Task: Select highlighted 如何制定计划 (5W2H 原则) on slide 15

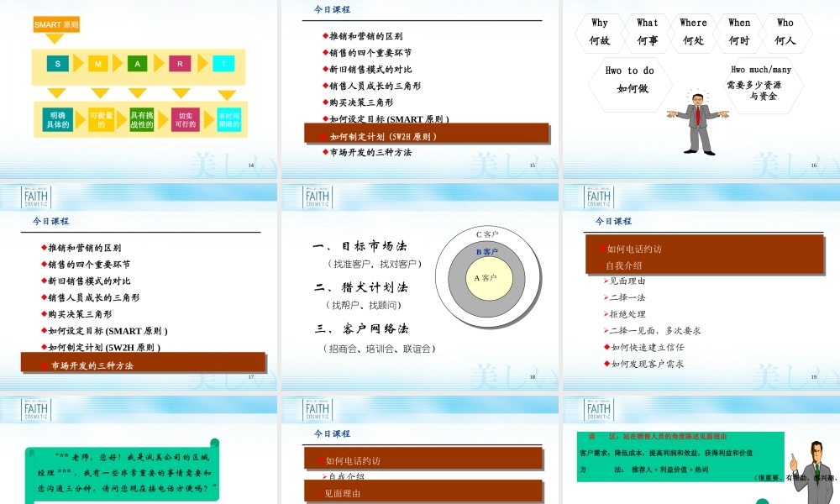Action: coord(427,134)
